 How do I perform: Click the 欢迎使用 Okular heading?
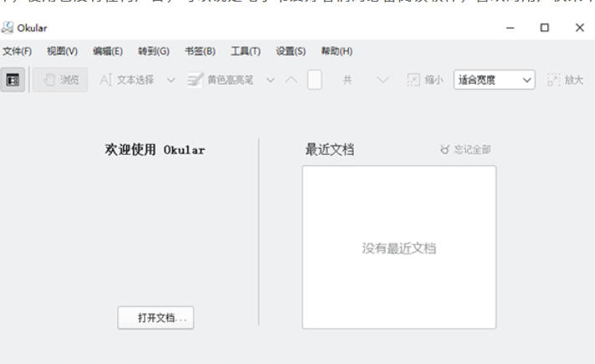tap(155, 150)
